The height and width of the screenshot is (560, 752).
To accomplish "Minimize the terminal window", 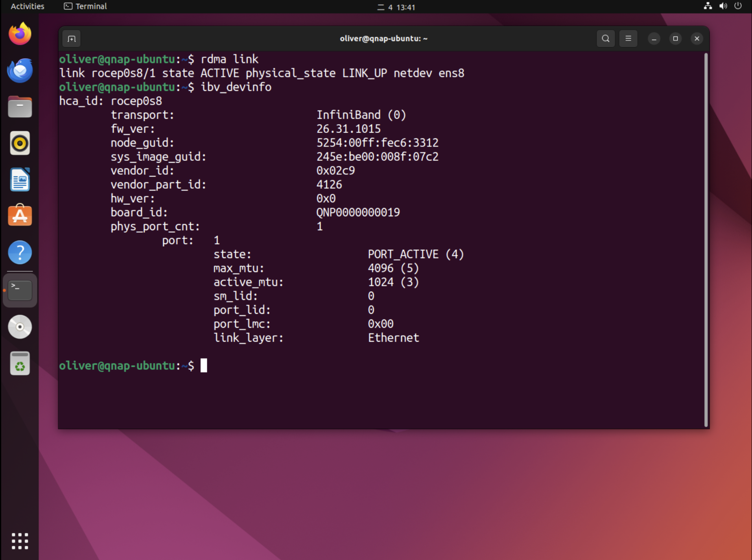I will [x=654, y=39].
